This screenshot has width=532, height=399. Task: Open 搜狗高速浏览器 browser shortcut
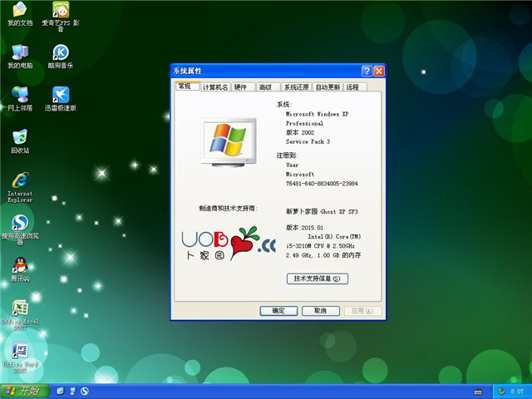(x=19, y=224)
